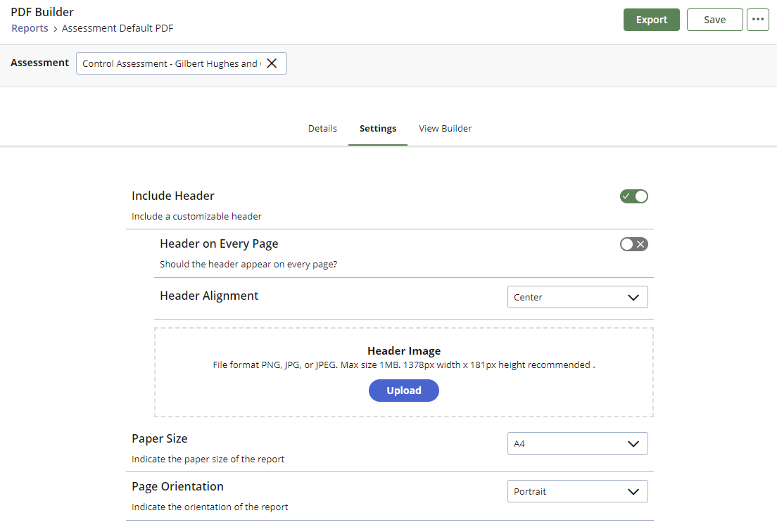Image resolution: width=777 pixels, height=532 pixels.
Task: Click the 'Header on Every Page' heading
Action: tap(219, 243)
